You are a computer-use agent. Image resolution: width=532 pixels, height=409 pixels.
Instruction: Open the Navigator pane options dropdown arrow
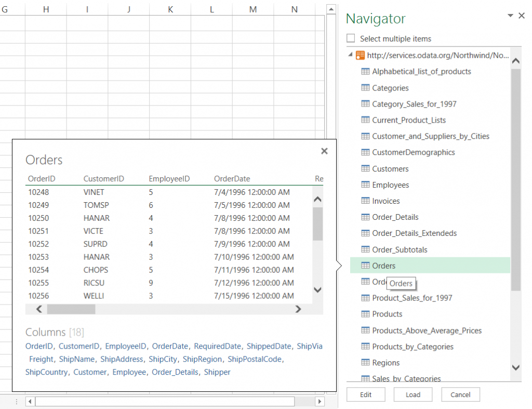click(510, 16)
